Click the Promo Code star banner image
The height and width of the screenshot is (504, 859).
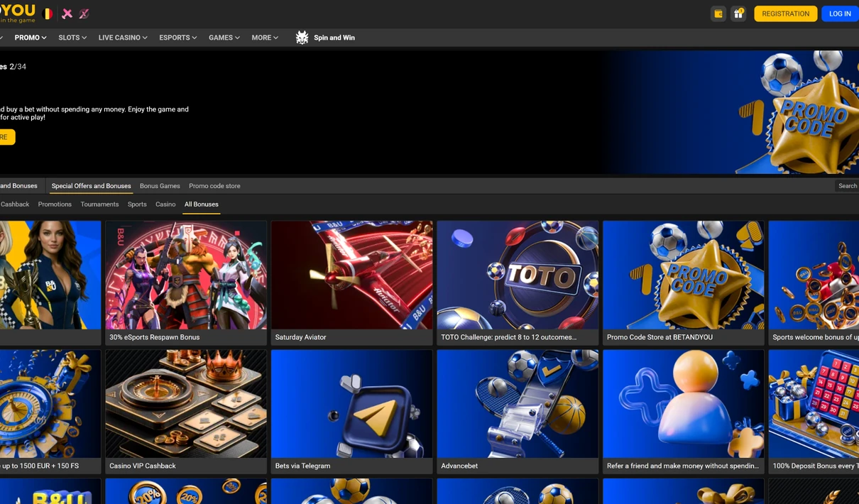click(x=799, y=112)
